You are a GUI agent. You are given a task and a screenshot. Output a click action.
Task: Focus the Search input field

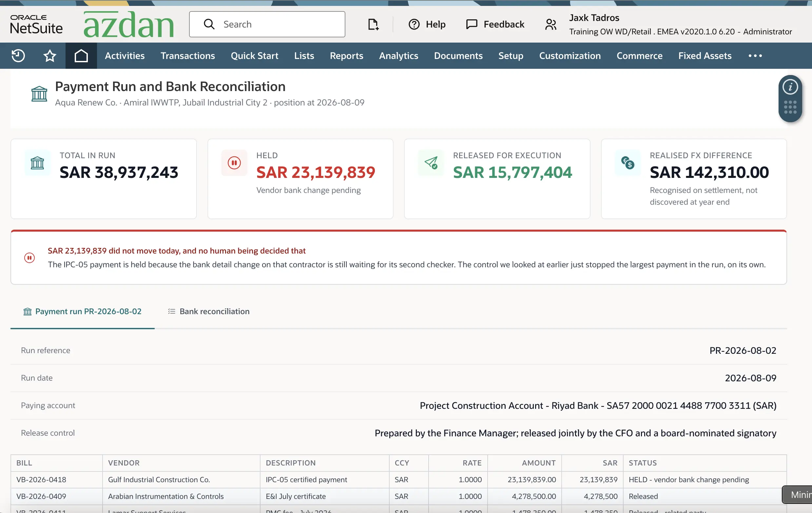pyautogui.click(x=267, y=24)
